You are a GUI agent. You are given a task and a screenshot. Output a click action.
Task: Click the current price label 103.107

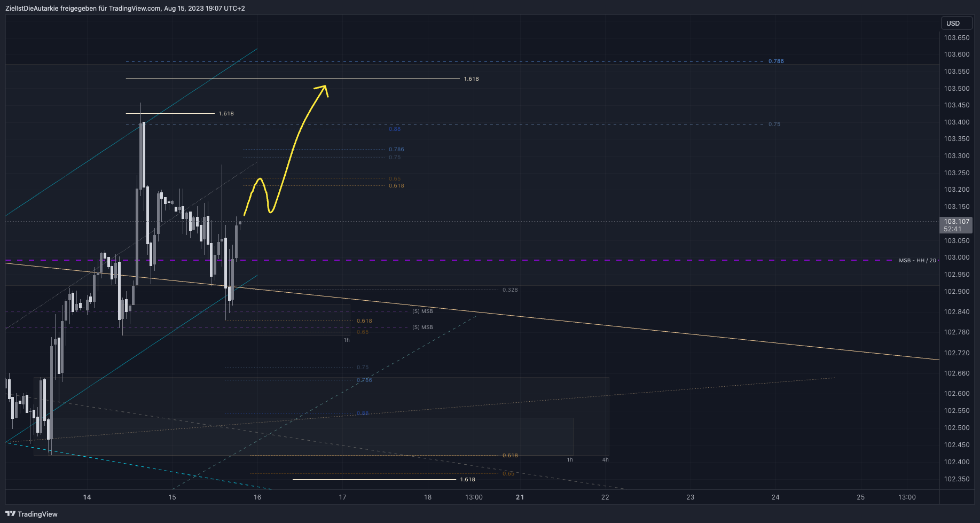point(957,221)
